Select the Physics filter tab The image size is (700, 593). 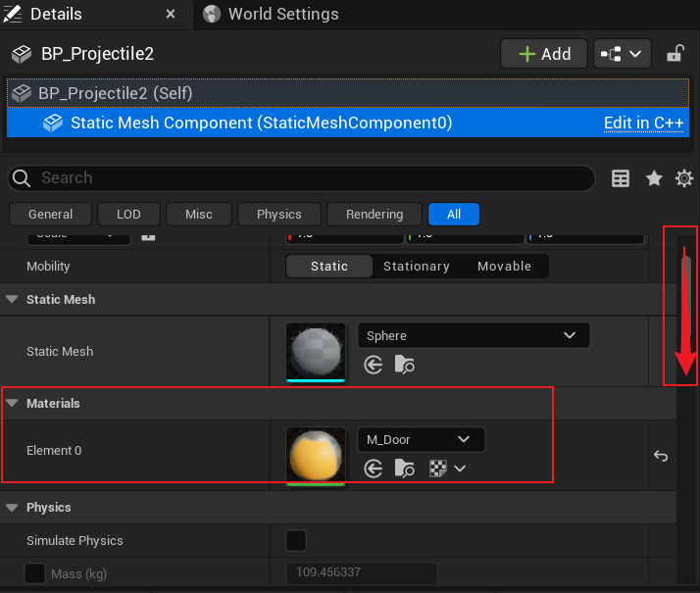(279, 215)
